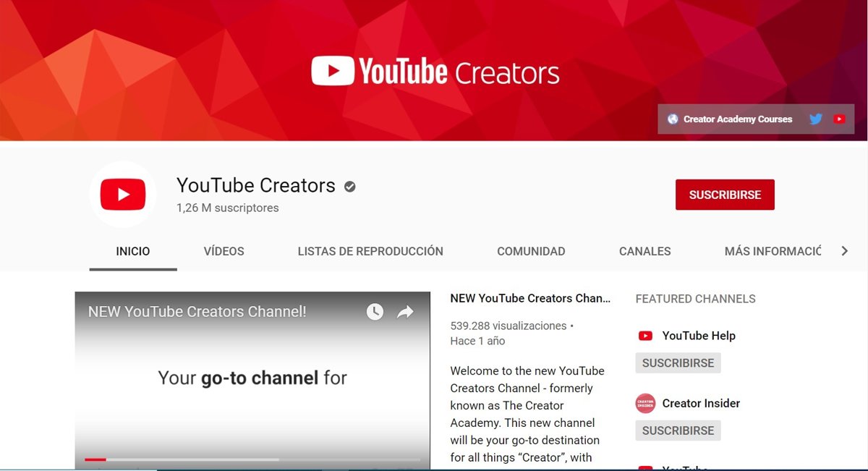
Task: Go to the COMUNIDAD tab
Action: coord(531,251)
